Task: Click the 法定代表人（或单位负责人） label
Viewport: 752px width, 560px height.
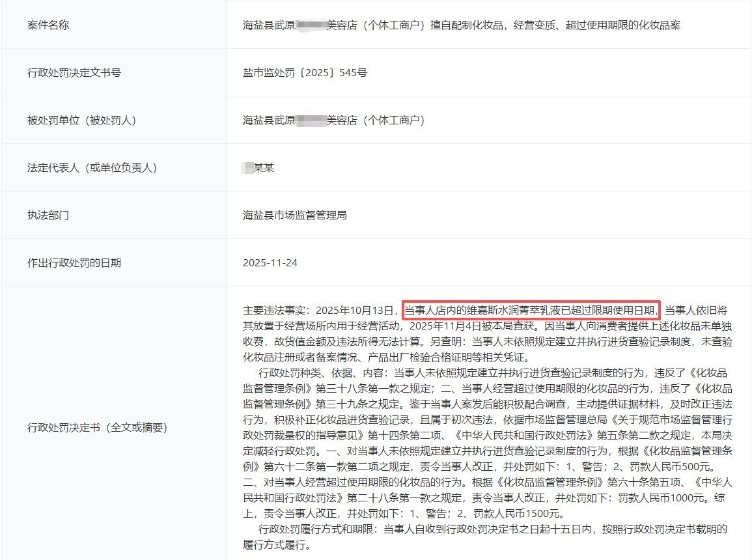Action: 92,168
